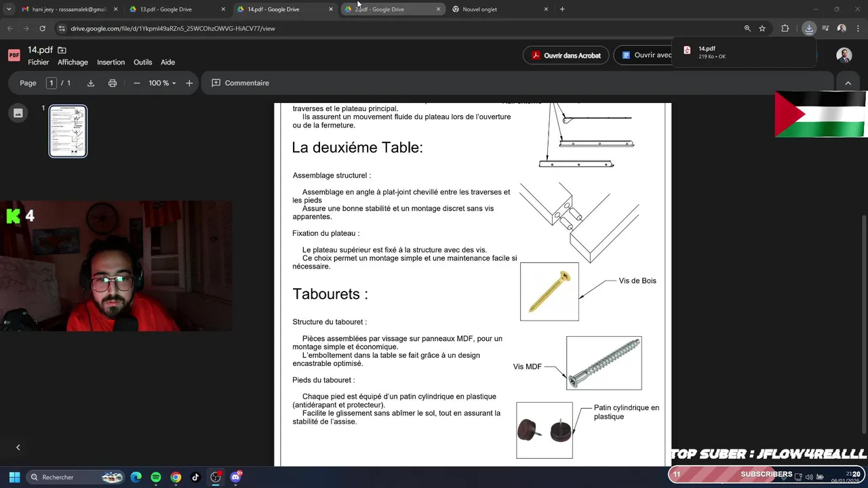Click the label 'Patin cylindrique en plastique'

pyautogui.click(x=627, y=412)
